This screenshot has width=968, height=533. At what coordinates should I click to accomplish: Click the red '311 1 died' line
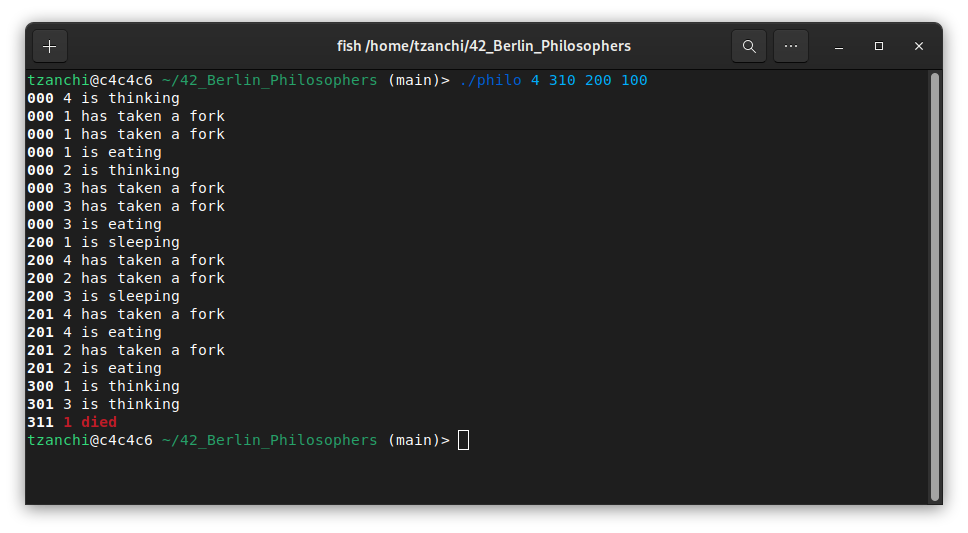coord(72,422)
